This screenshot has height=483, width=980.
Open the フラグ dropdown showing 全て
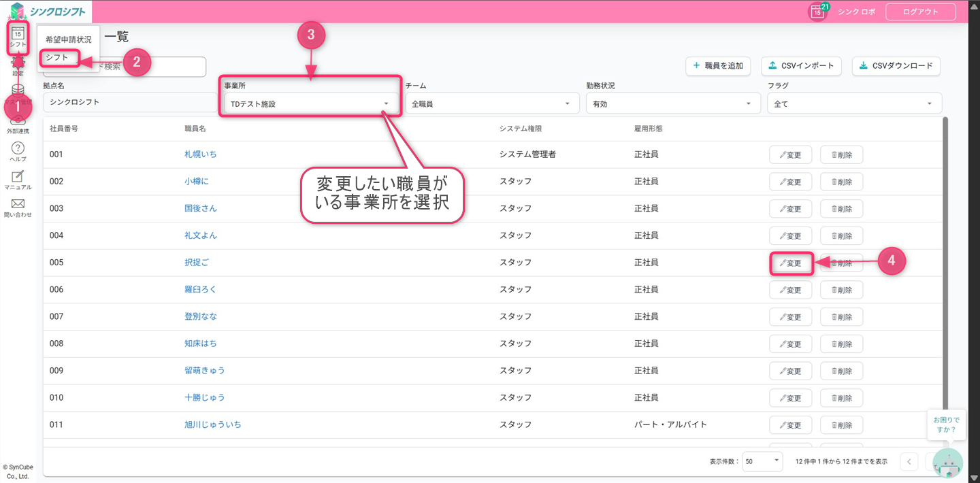click(854, 103)
